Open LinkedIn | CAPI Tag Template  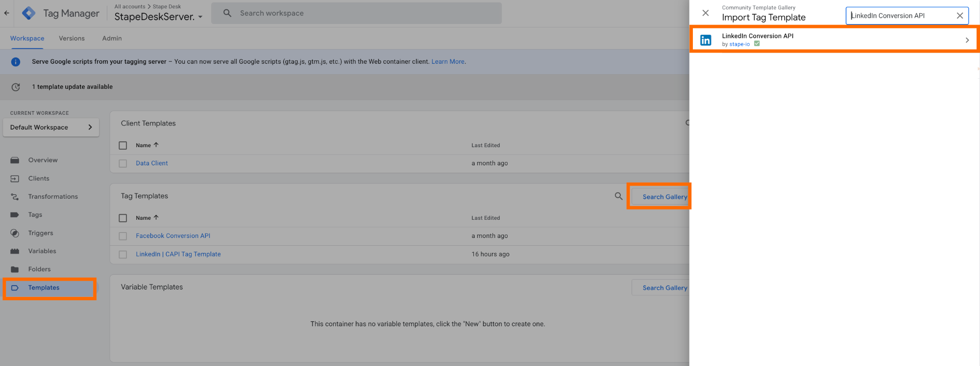click(x=178, y=254)
